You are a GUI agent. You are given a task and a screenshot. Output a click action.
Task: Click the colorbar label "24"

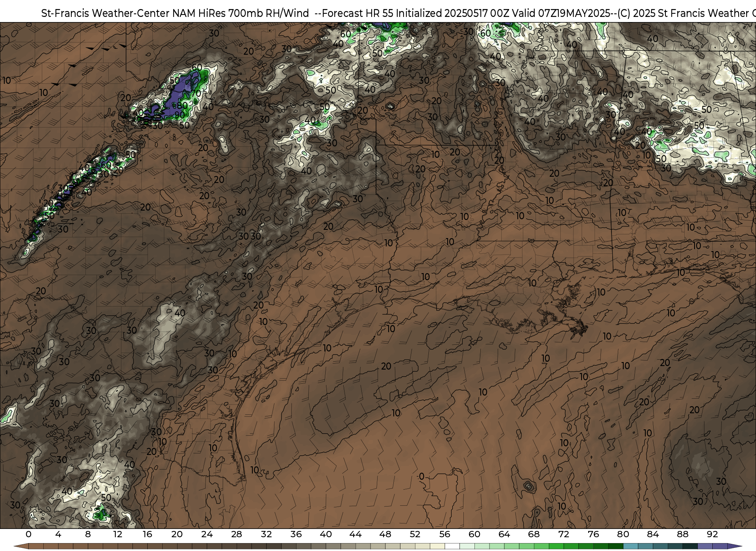coord(207,534)
